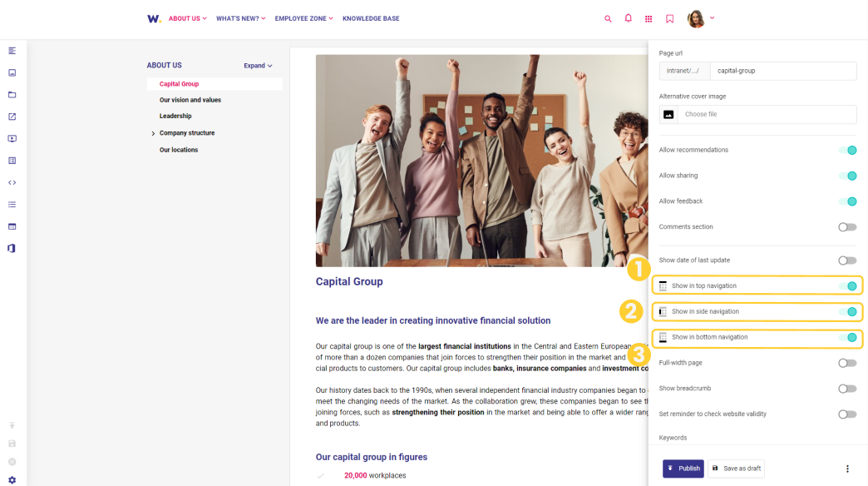The height and width of the screenshot is (486, 868).
Task: Enable reminder to check website validity
Action: pos(847,414)
